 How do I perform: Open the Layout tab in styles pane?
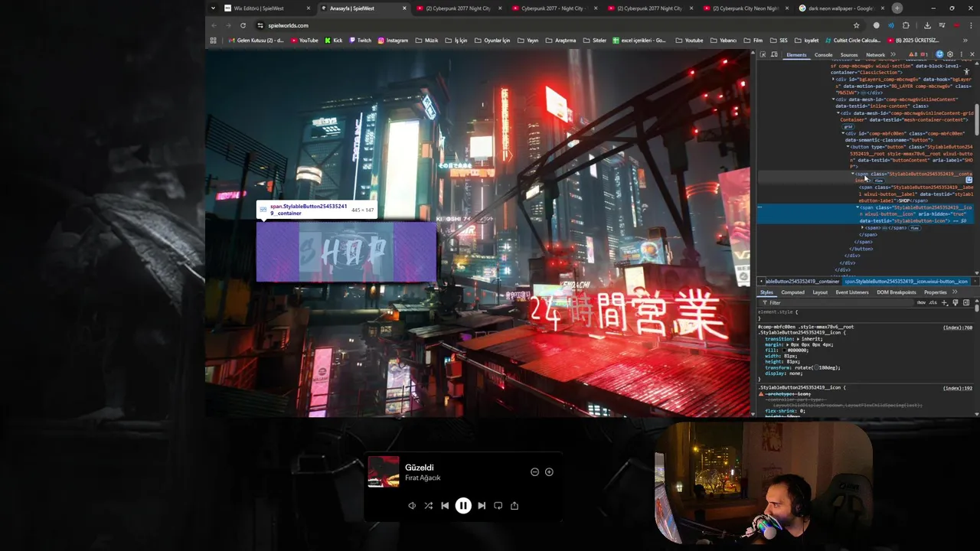coord(820,292)
